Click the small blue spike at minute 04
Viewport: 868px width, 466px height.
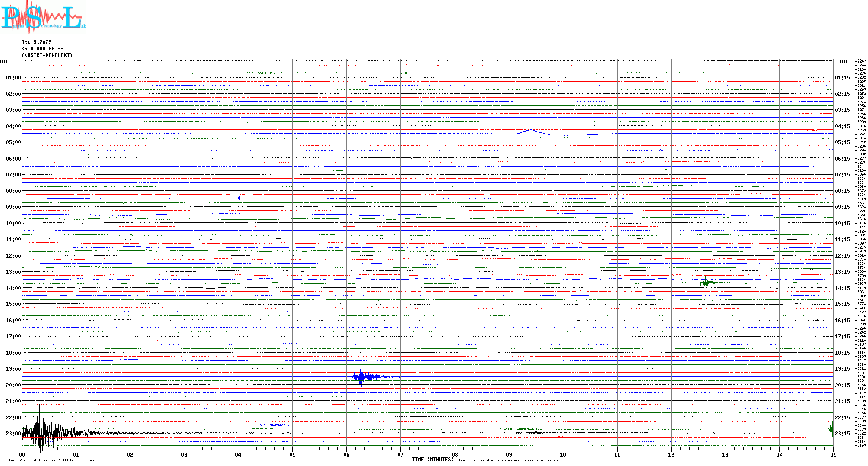point(239,198)
